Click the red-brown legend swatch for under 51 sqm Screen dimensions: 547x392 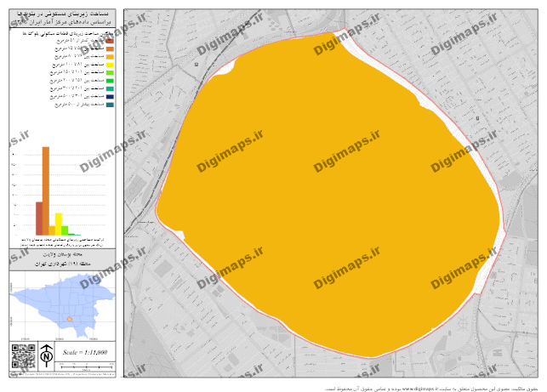click(x=110, y=41)
